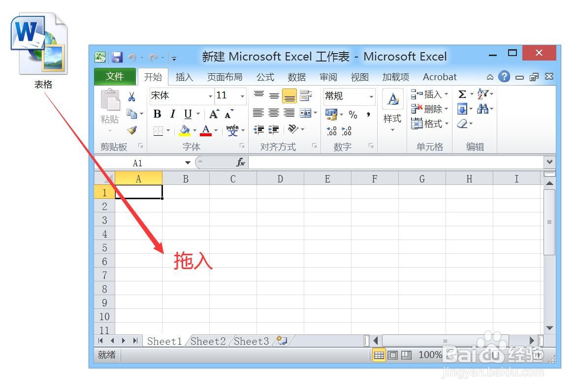This screenshot has height=392, width=576.
Task: Click the Excel Help question mark
Action: (504, 77)
